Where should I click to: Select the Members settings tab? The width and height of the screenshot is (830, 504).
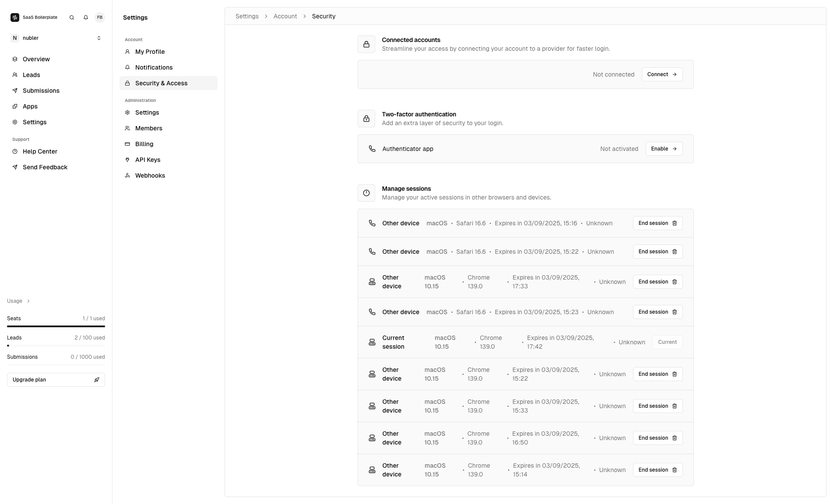tap(149, 128)
